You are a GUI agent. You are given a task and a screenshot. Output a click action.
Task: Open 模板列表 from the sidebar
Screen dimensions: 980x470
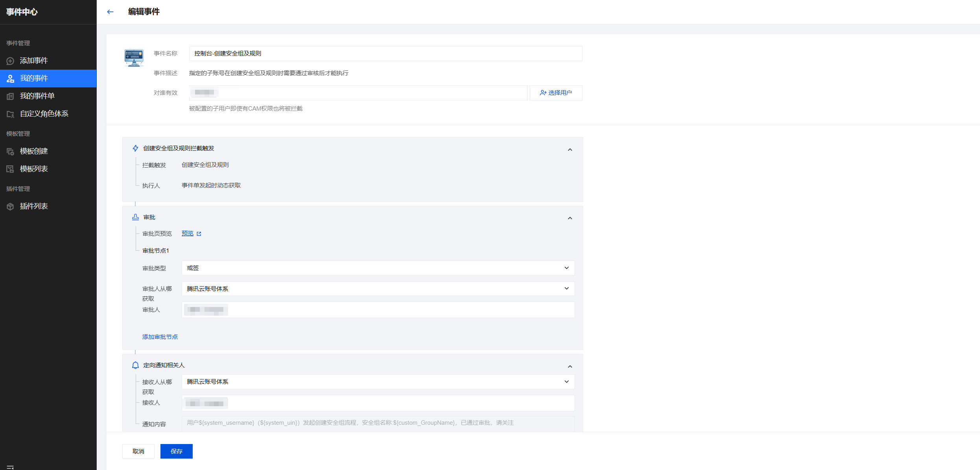(x=34, y=169)
